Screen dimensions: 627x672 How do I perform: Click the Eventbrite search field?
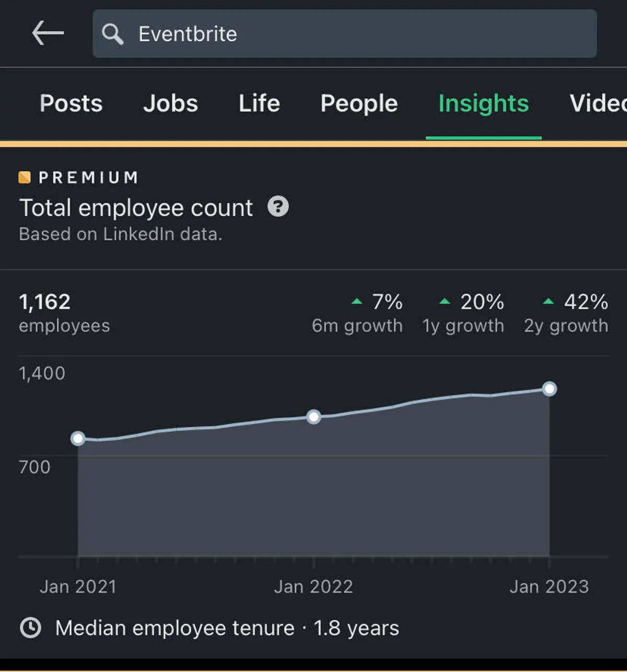point(345,34)
